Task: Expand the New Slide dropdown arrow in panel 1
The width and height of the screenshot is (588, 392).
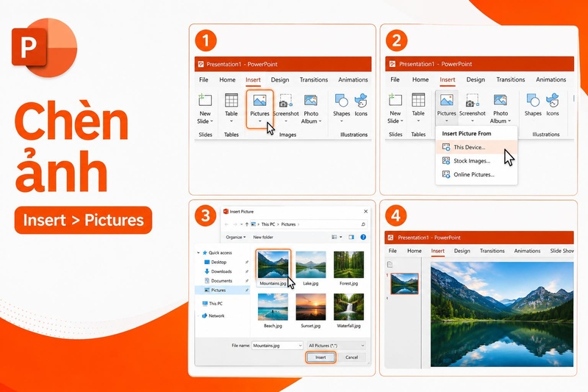Action: [212, 121]
